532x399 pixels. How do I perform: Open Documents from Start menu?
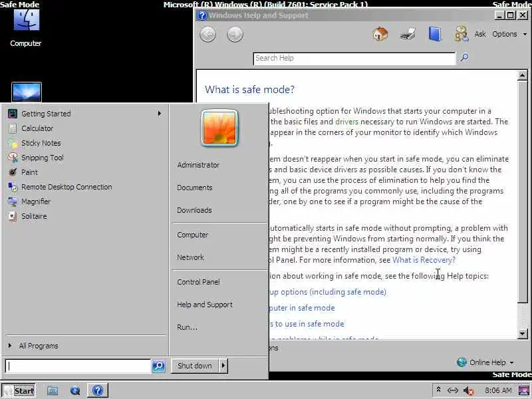click(194, 188)
